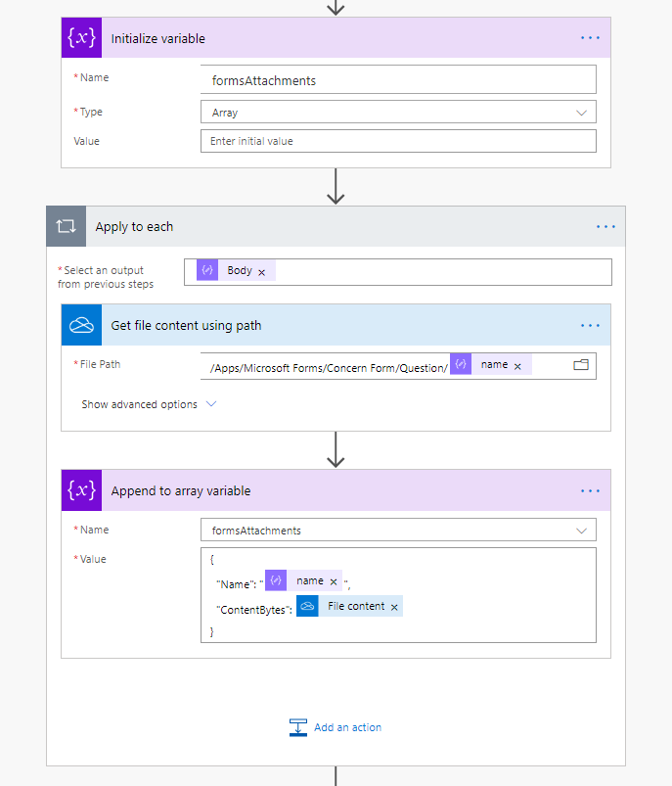Click the Initialize variable braces icon

point(81,37)
